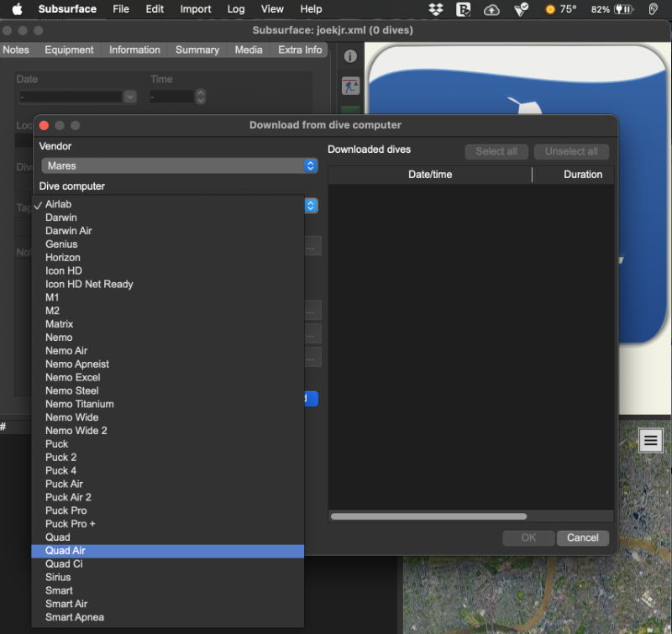The height and width of the screenshot is (634, 672).
Task: Open Dropbox menu bar icon
Action: click(x=436, y=9)
